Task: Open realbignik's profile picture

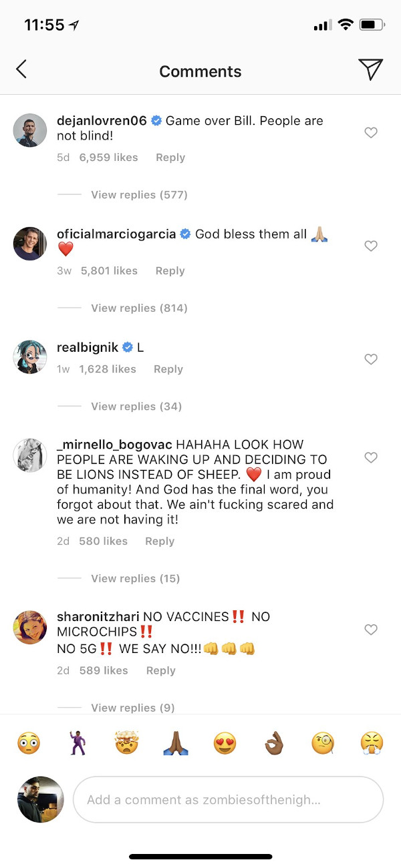Action: click(30, 357)
